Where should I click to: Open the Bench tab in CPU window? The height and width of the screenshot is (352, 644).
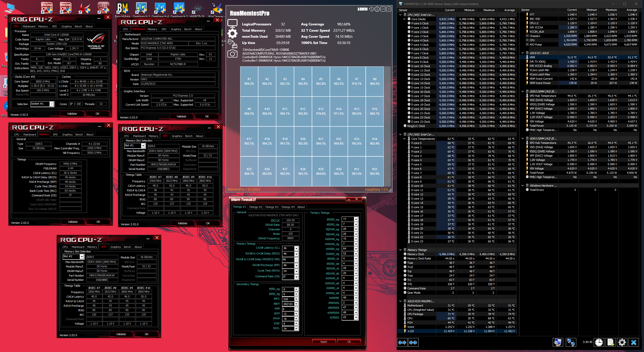[78, 26]
